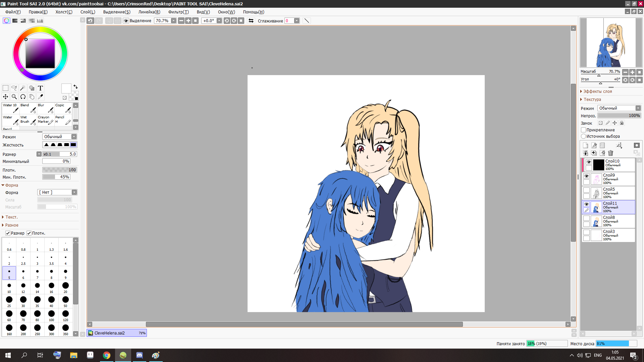Click the layer opacity Непроз. slider
Viewport: 644px width, 362px height.
[x=619, y=116]
